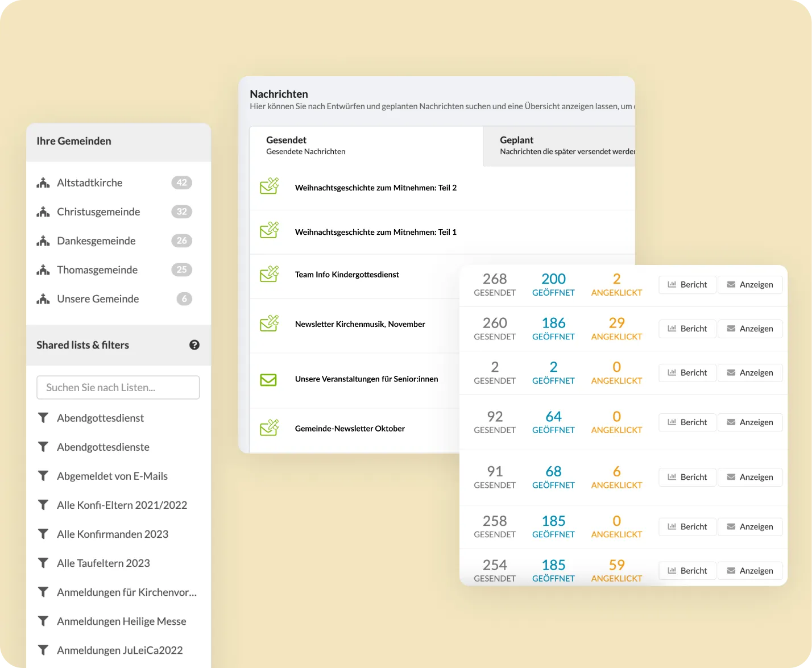Click filter icon next to Alle Taufeltern 2023
The width and height of the screenshot is (812, 668).
click(x=43, y=563)
